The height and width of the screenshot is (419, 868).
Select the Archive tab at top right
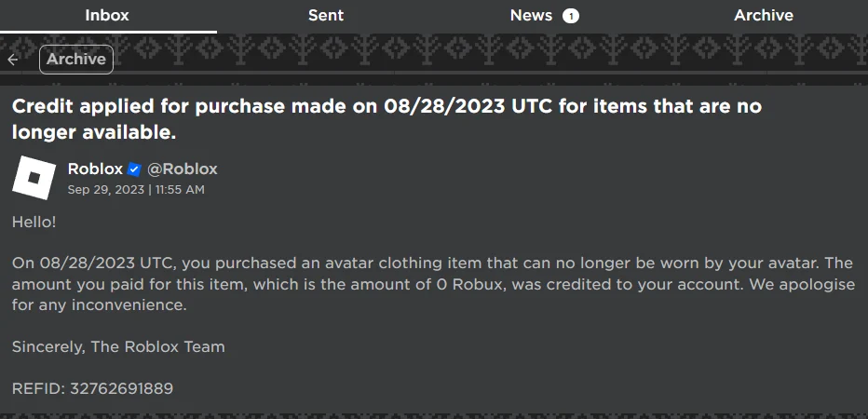coord(764,16)
